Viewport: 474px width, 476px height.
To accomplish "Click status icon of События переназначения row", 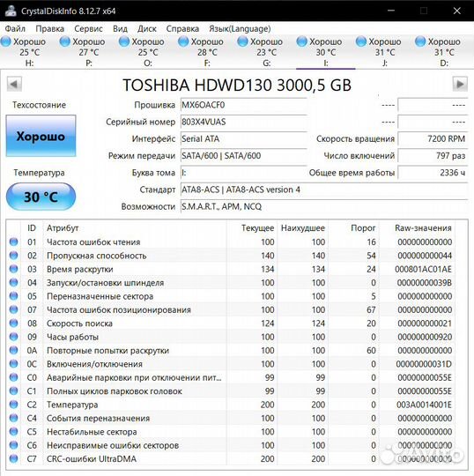I will pos(13,418).
